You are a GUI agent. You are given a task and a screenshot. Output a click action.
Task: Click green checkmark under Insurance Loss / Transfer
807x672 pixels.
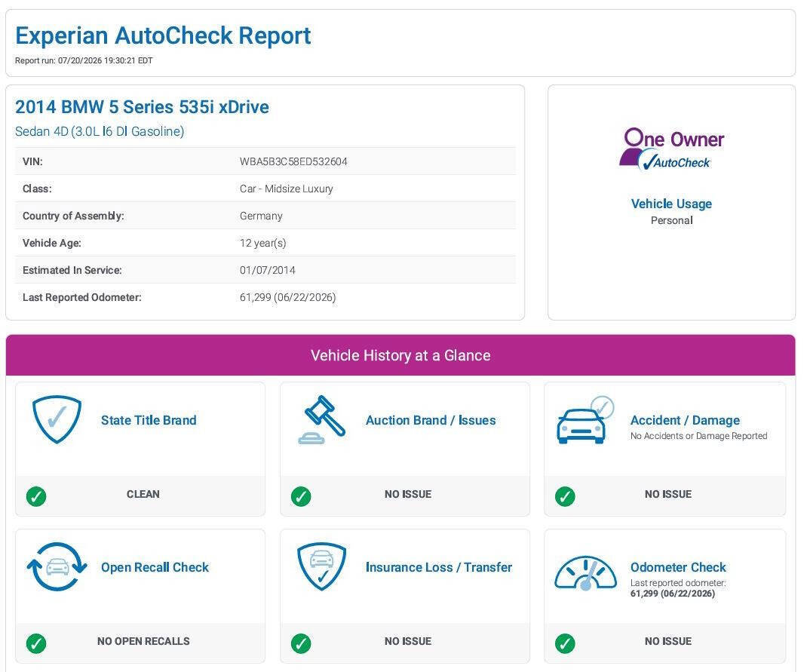click(x=301, y=643)
